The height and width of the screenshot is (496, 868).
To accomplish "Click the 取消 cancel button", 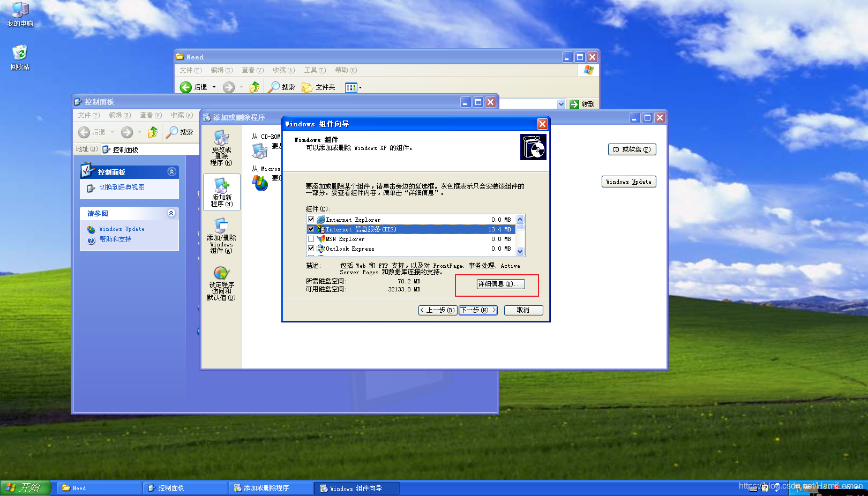I will click(x=523, y=310).
